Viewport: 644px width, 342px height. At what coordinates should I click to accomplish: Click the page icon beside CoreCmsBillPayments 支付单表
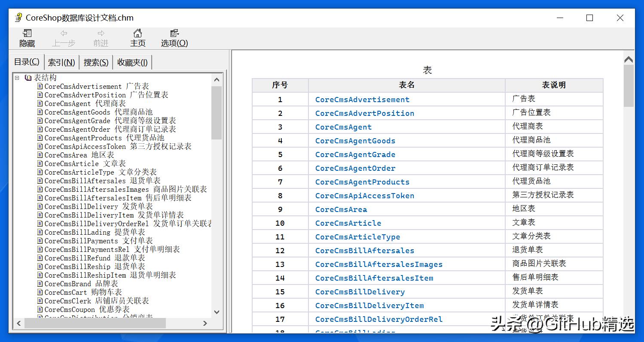[40, 241]
